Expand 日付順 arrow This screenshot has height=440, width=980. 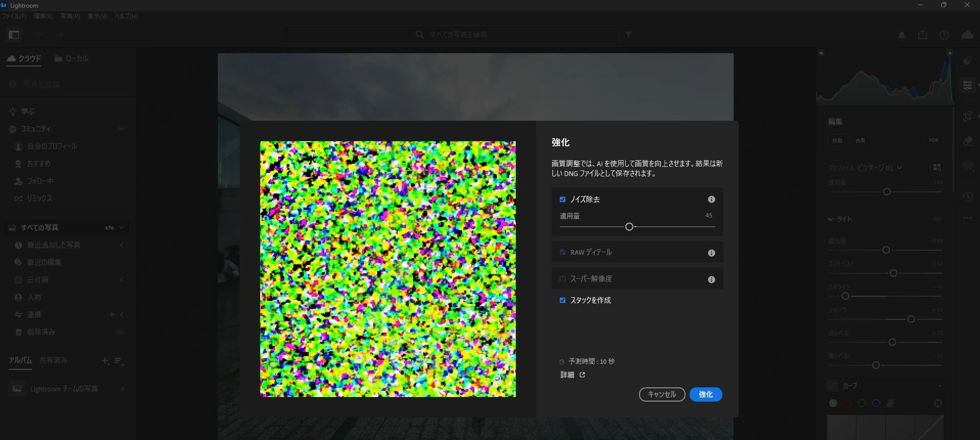point(122,280)
